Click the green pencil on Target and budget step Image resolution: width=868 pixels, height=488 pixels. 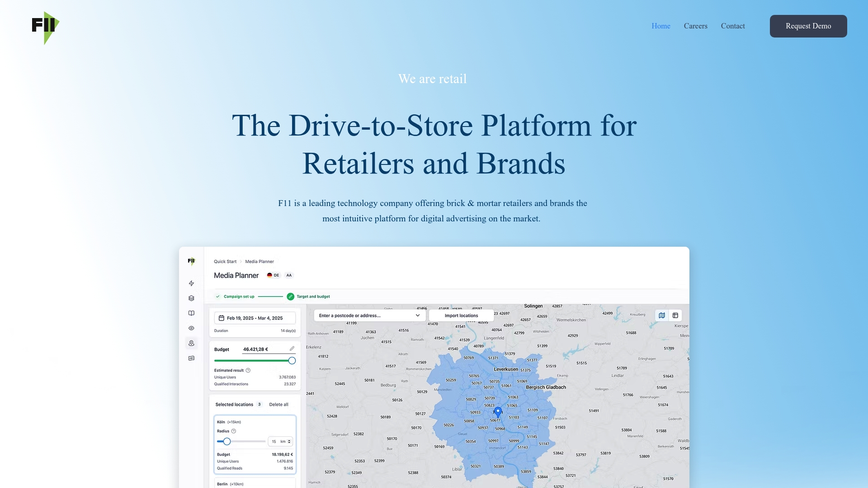pos(290,296)
